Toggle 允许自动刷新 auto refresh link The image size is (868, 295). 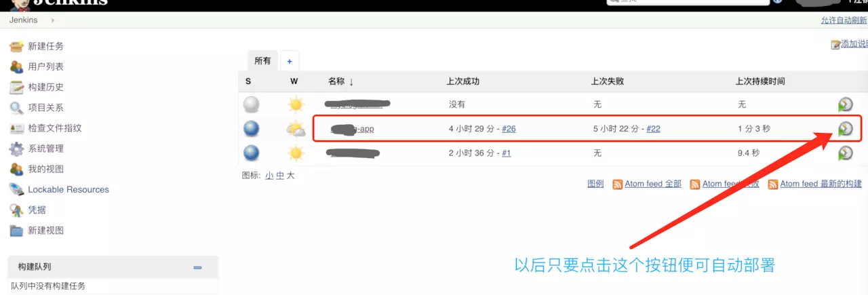coord(844,20)
